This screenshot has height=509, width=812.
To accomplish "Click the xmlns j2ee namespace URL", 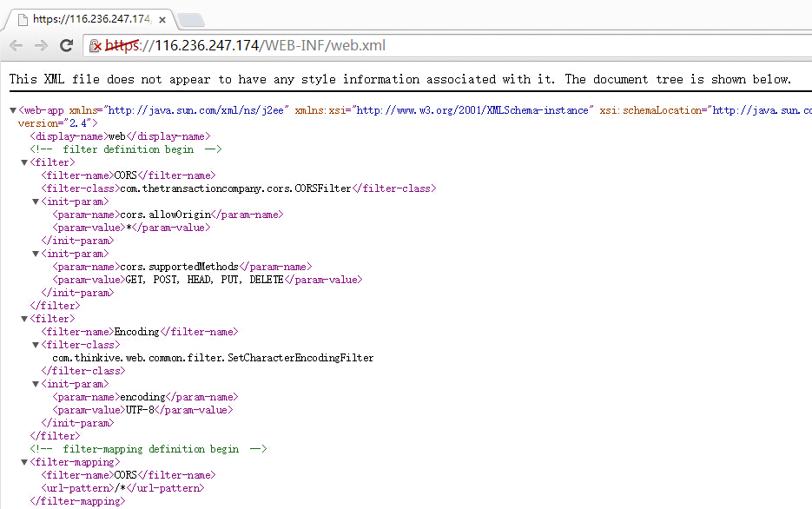I will pos(197,110).
